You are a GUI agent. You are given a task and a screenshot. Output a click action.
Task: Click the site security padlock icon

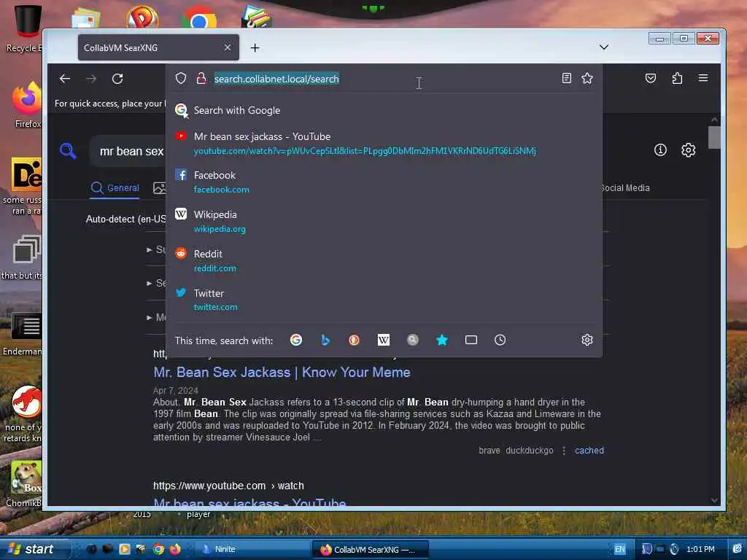[x=201, y=78]
